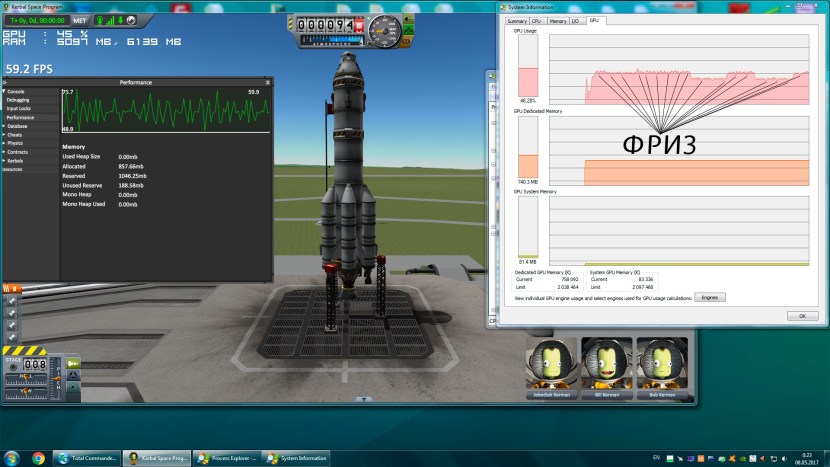Switch to the Memory tab
The image size is (830, 467).
coord(557,20)
